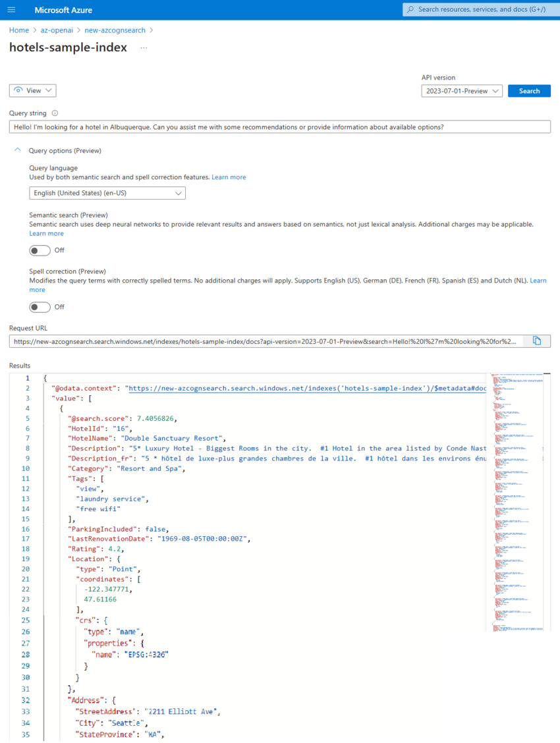
Task: Click the blue Search button
Action: (x=529, y=90)
